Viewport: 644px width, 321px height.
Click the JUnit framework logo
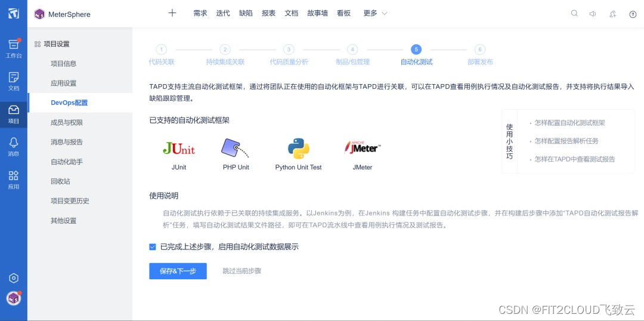click(179, 149)
